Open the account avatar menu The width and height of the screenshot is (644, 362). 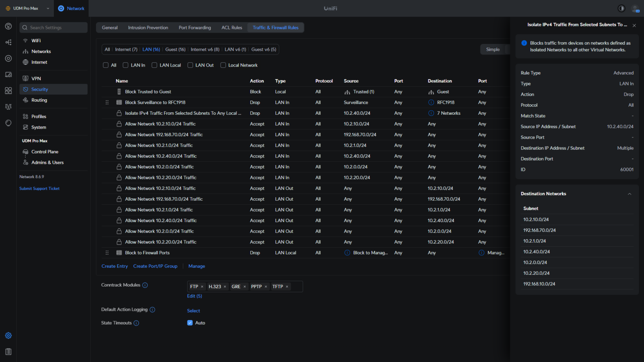635,8
